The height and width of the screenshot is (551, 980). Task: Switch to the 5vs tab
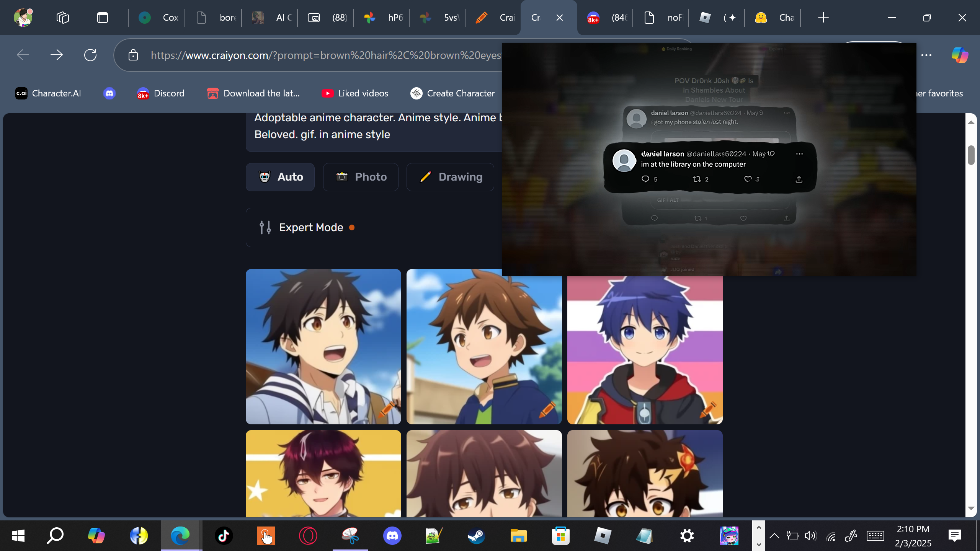438,18
